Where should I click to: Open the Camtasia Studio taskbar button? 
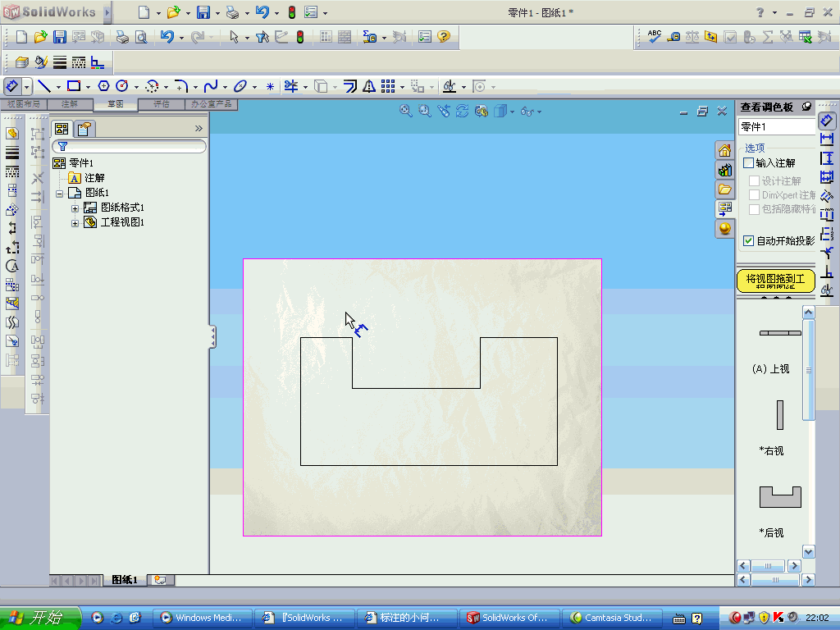(x=612, y=618)
